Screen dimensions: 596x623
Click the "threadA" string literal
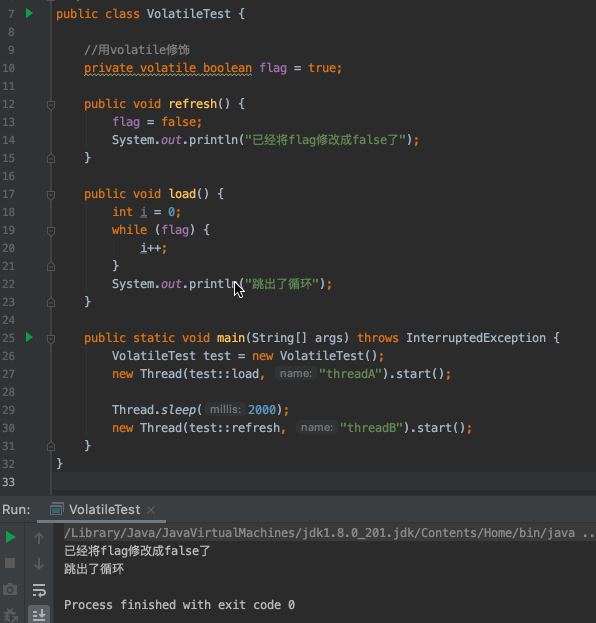pos(350,374)
